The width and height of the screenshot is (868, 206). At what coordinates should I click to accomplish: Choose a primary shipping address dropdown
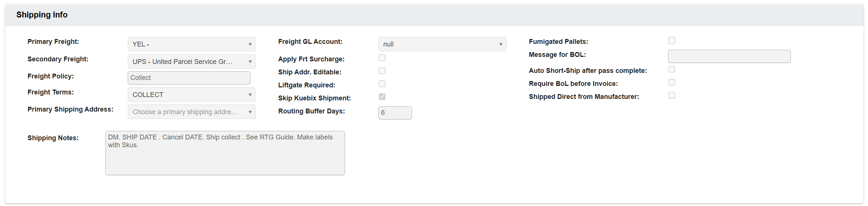[x=191, y=112]
